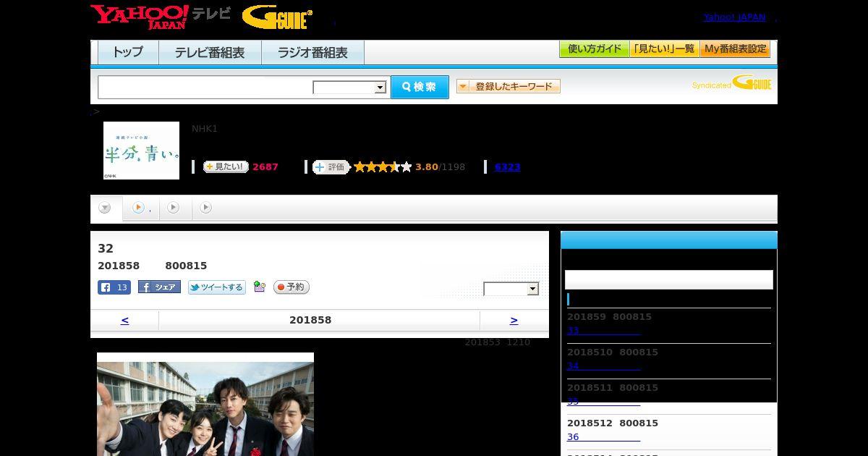
Task: Select the text 2018512 800815
Action: [x=613, y=423]
